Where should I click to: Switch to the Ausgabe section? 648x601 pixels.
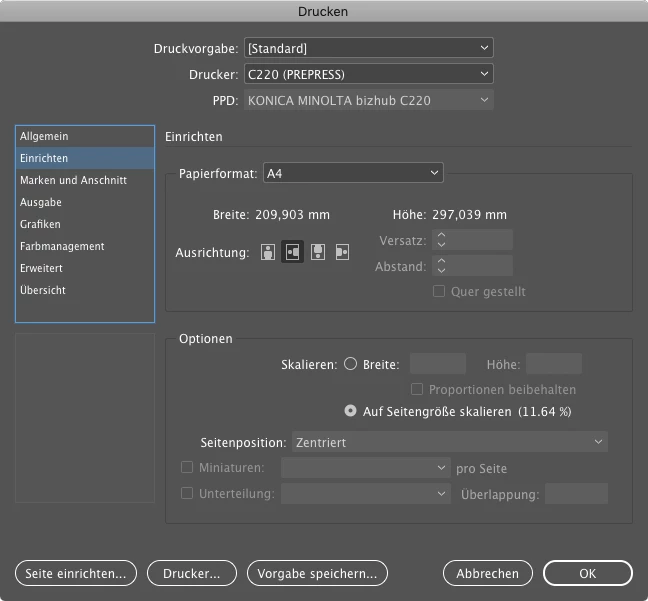85,202
